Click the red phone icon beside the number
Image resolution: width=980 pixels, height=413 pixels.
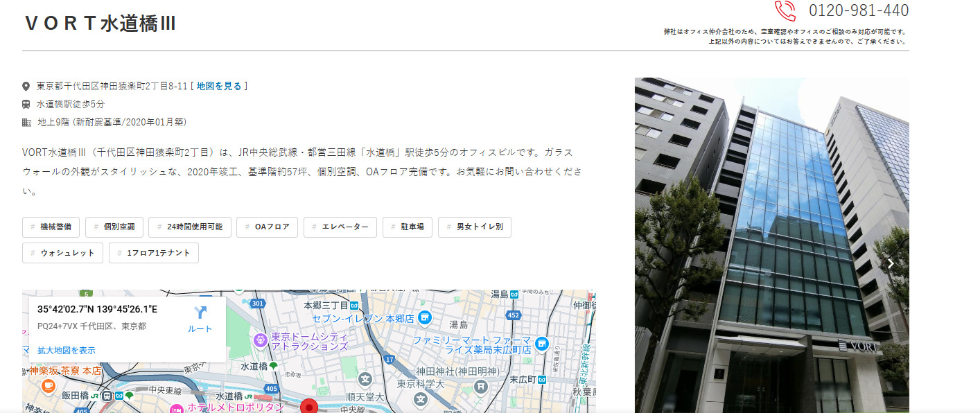(786, 11)
